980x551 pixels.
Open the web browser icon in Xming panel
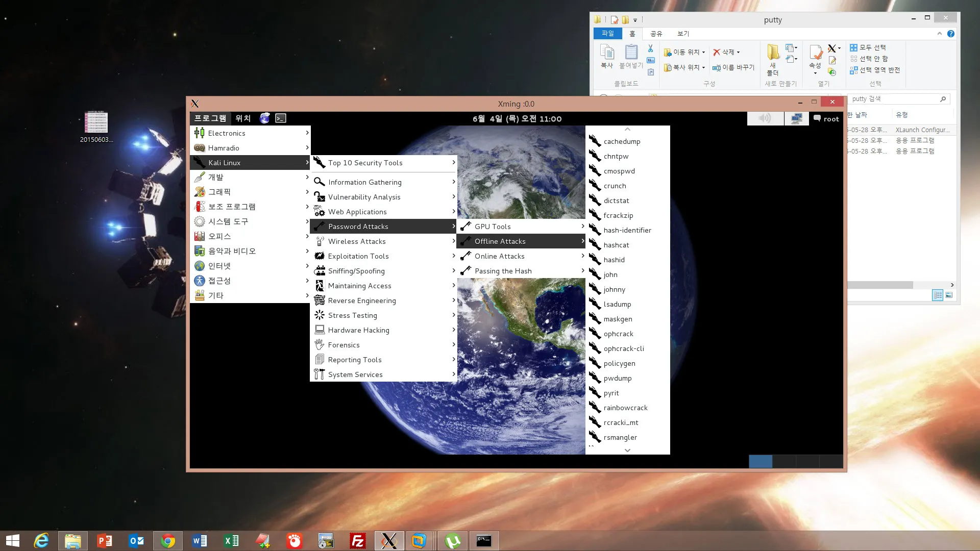[x=264, y=118]
